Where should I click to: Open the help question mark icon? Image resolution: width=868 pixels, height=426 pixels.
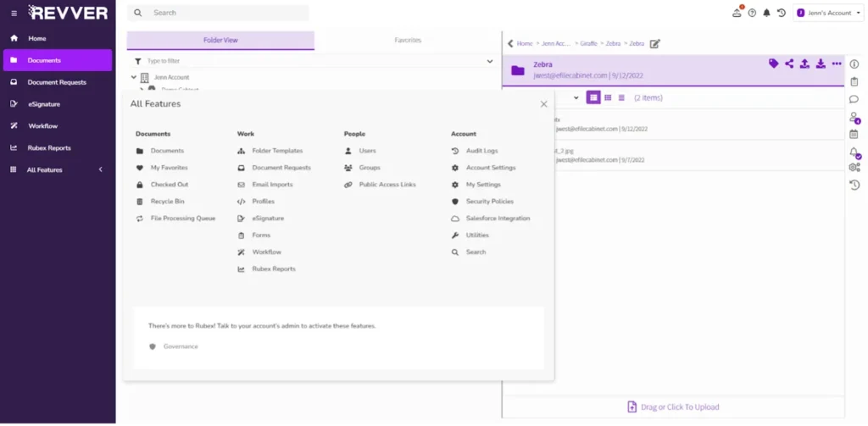[x=752, y=13]
